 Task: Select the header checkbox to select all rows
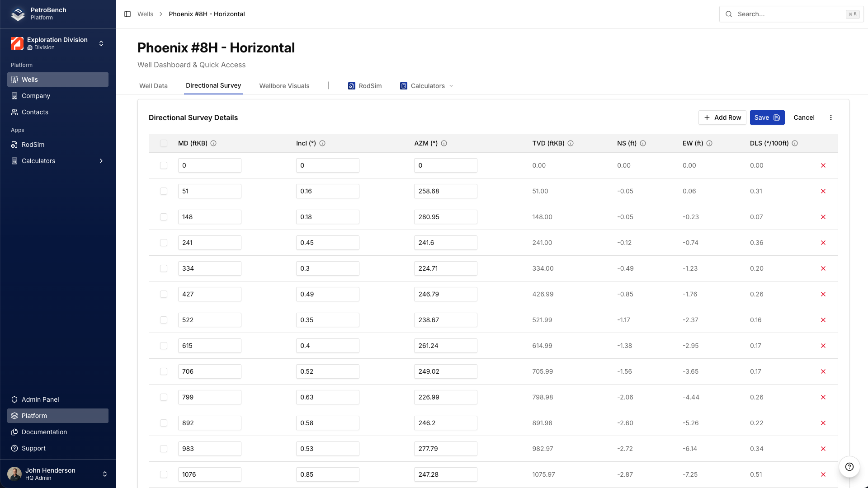(164, 143)
